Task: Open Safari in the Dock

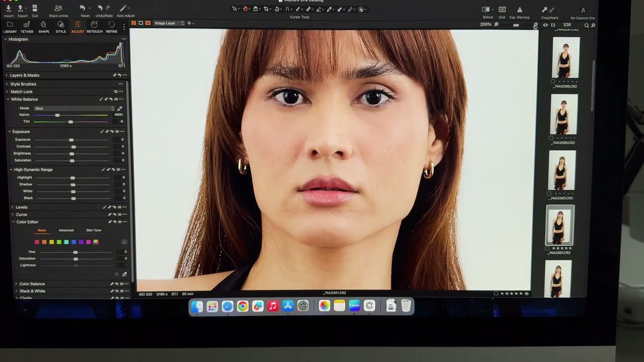Action: [x=227, y=306]
